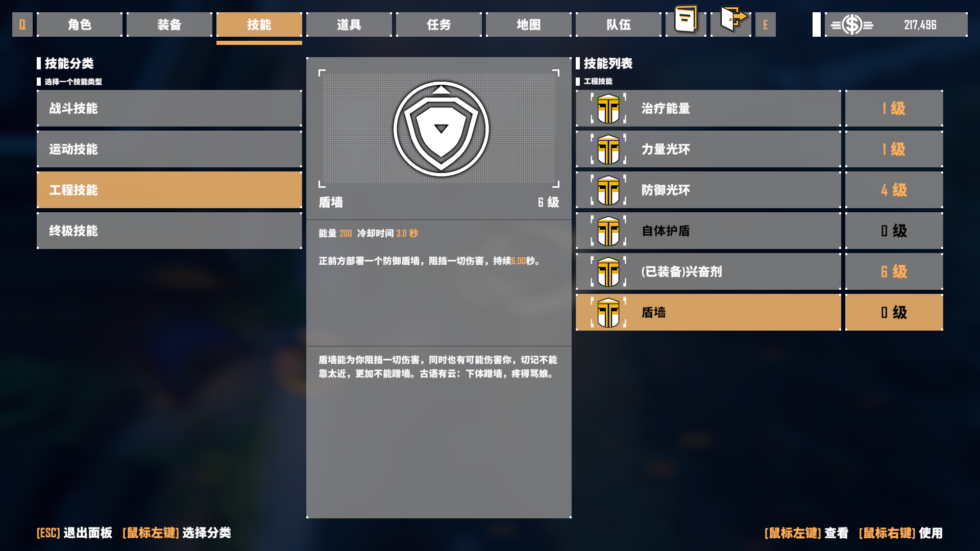Switch to the 角色 tab
This screenshot has width=980, height=551.
tap(80, 24)
